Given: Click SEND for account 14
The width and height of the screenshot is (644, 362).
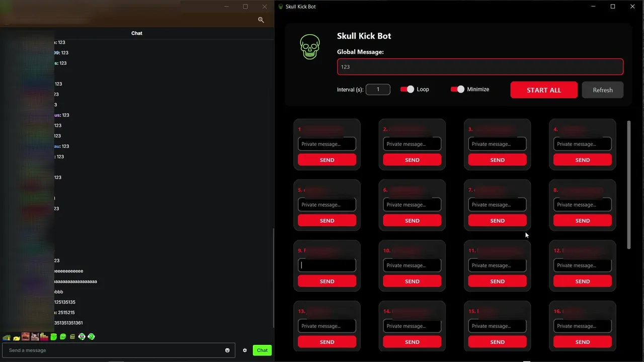Looking at the screenshot, I should (412, 342).
